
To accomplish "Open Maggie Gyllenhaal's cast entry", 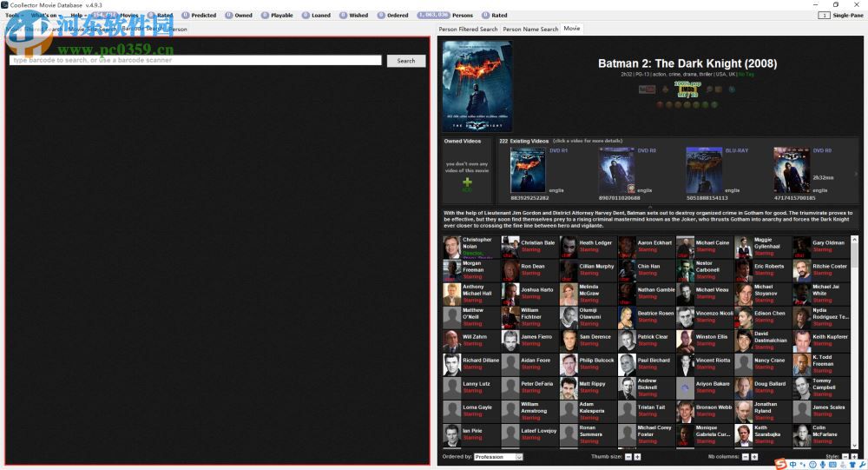I will pos(762,247).
